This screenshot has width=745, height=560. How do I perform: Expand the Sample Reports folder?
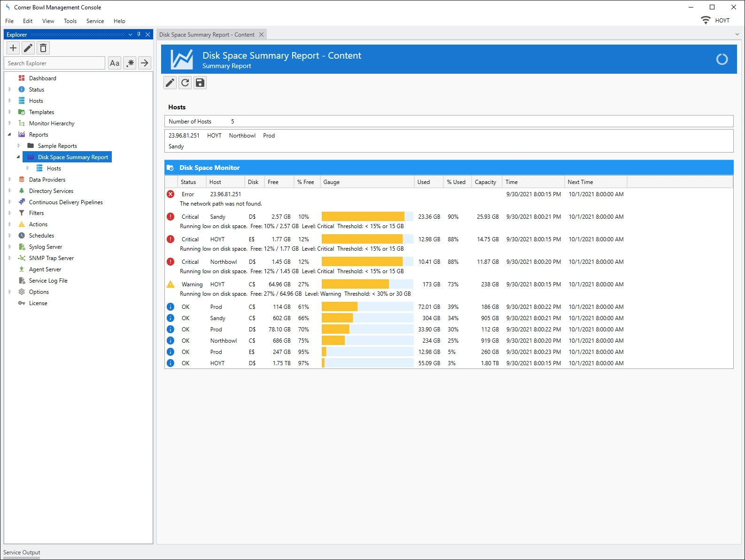(x=19, y=146)
